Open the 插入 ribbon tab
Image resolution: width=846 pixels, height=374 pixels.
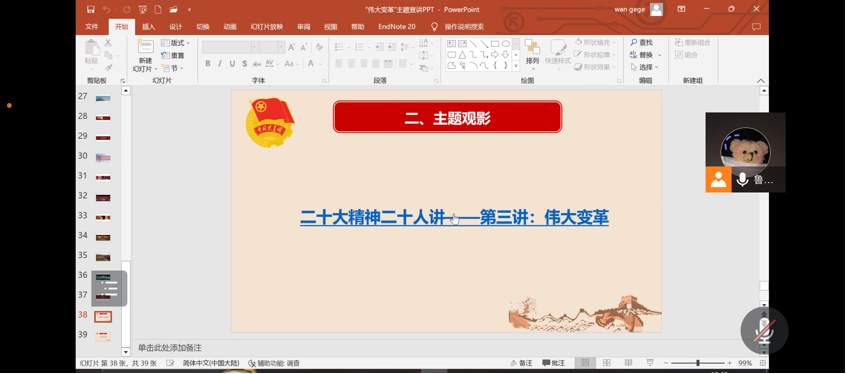click(x=148, y=26)
